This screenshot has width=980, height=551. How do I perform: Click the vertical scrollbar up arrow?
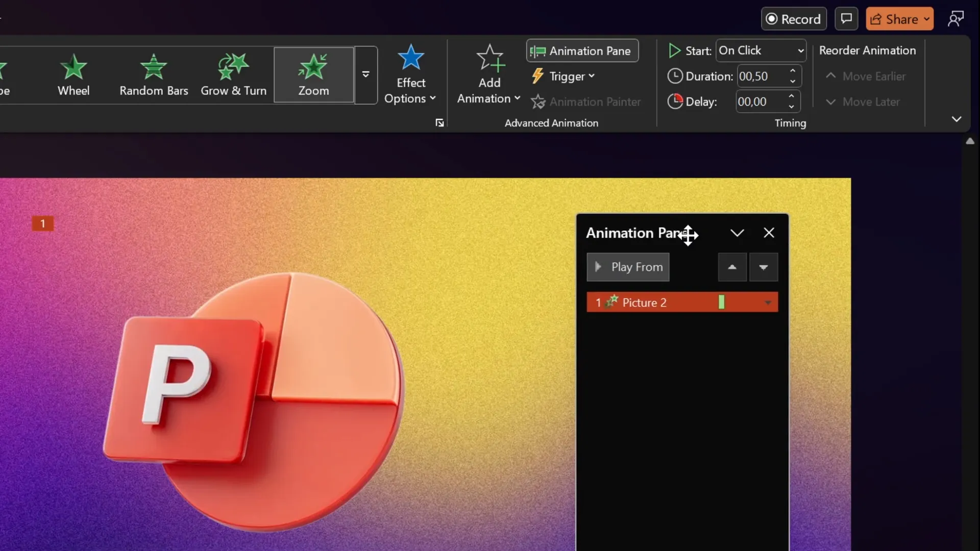pyautogui.click(x=970, y=141)
